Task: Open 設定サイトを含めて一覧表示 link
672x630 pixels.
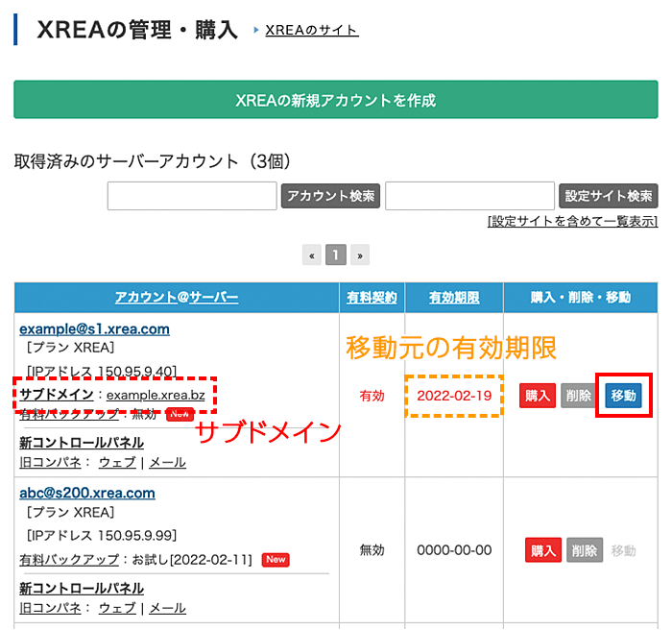Action: pos(572,221)
